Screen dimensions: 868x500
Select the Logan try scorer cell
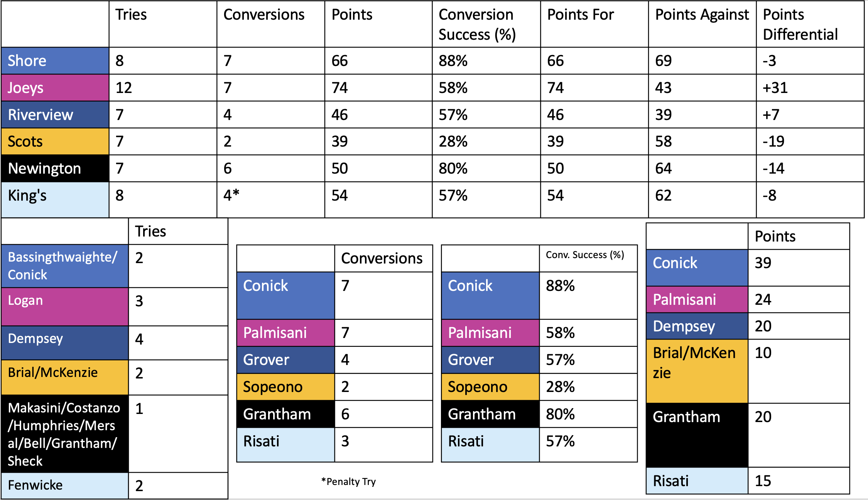click(64, 307)
